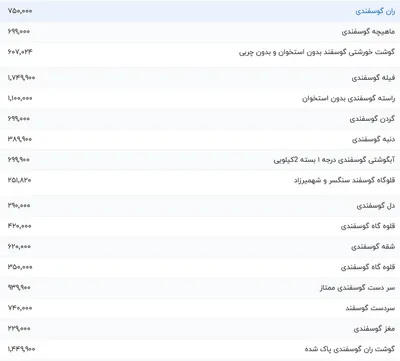Click the price ۷۵۰,۰۰۰ beside «ران گوسفندی»

[20, 11]
